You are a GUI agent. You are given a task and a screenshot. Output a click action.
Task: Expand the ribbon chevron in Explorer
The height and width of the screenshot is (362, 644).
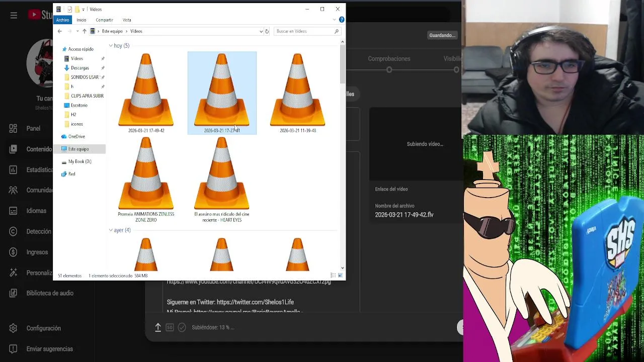[334, 20]
